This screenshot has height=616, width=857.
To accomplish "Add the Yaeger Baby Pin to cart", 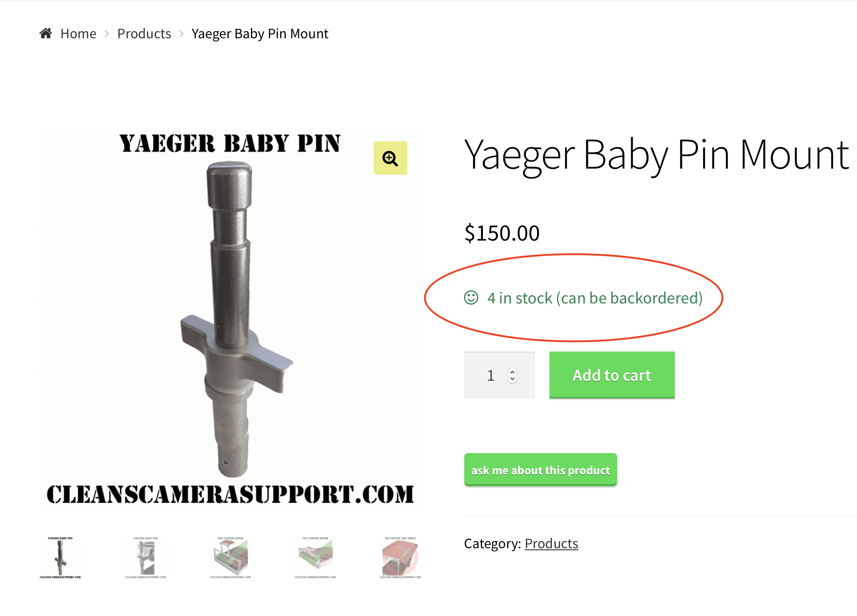I will [612, 375].
